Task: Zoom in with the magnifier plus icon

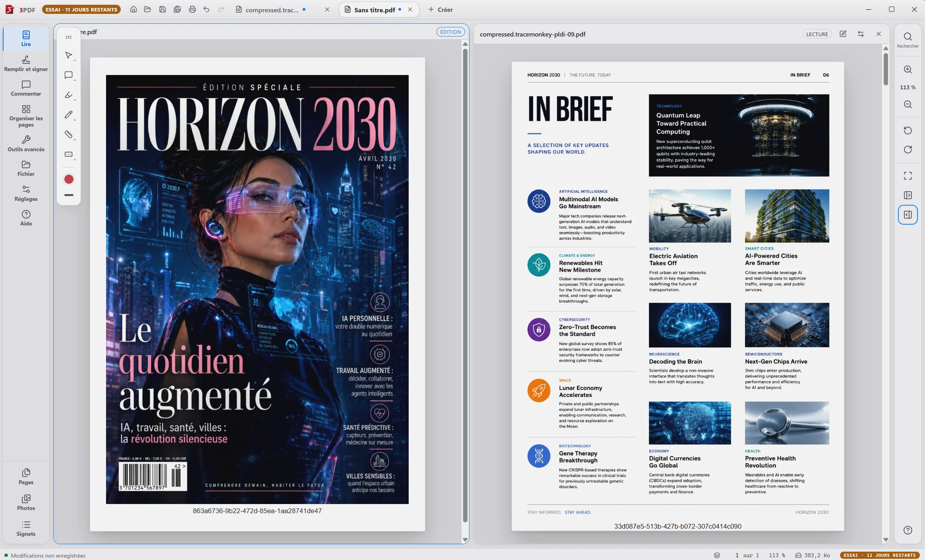Action: point(908,69)
